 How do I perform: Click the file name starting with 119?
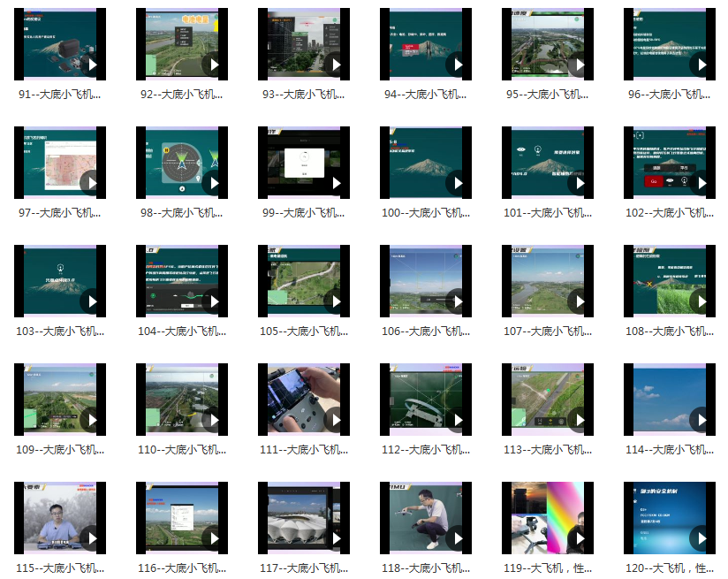[548, 568]
